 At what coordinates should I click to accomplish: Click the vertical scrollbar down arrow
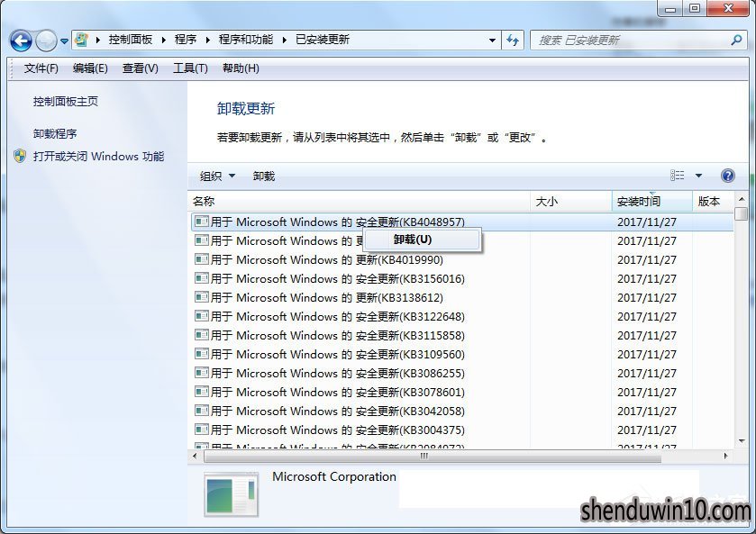742,441
